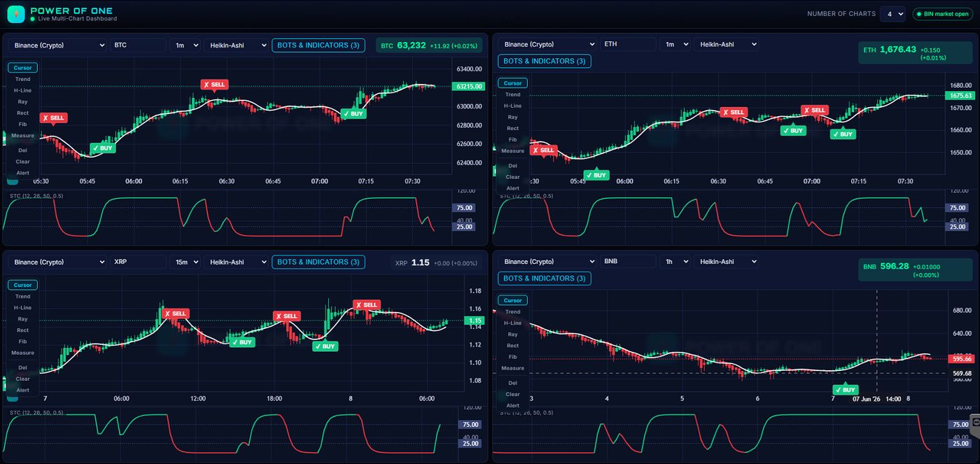Select the Measure tool in the XRP chart
This screenshot has height=464, width=980.
point(22,352)
